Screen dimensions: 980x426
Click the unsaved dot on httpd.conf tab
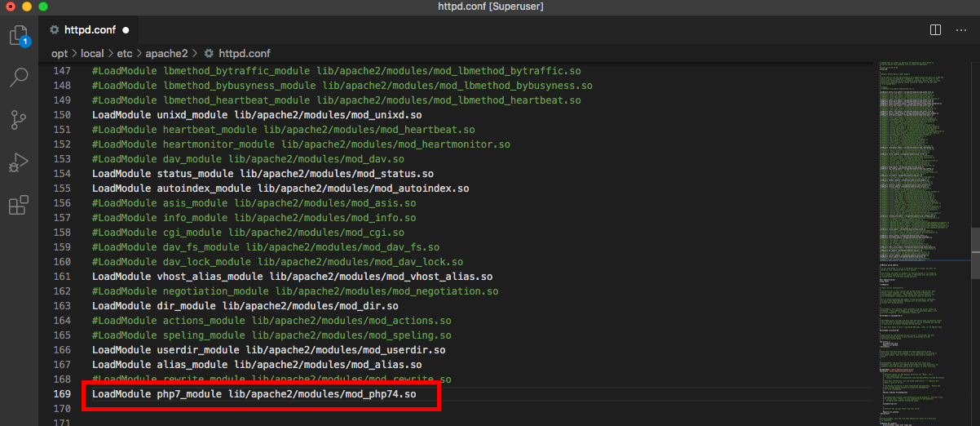(x=126, y=30)
